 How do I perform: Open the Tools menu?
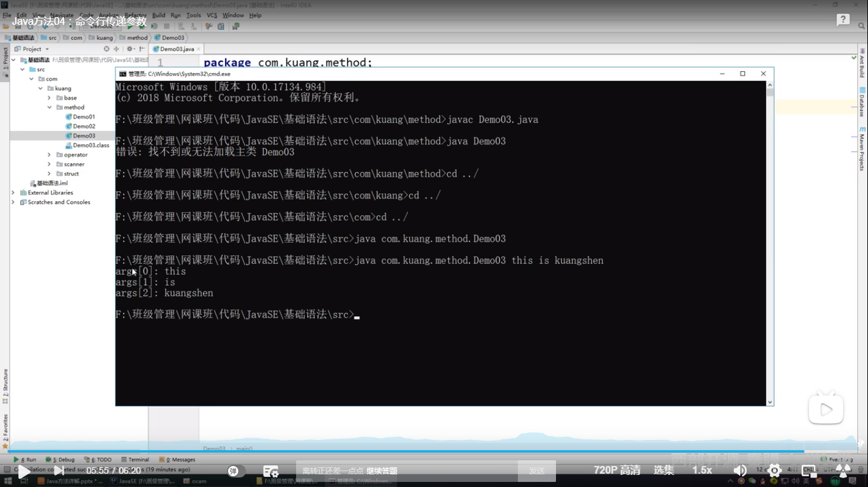pos(194,15)
